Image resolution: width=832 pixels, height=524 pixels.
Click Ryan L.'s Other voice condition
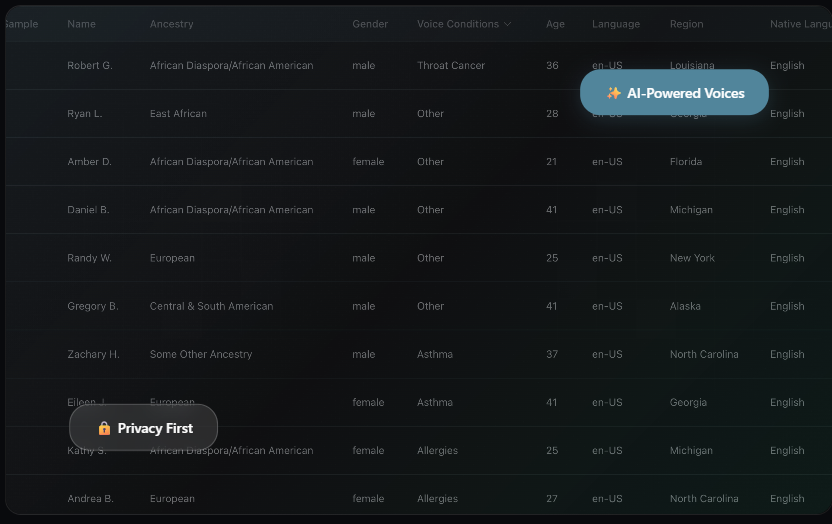click(x=430, y=113)
